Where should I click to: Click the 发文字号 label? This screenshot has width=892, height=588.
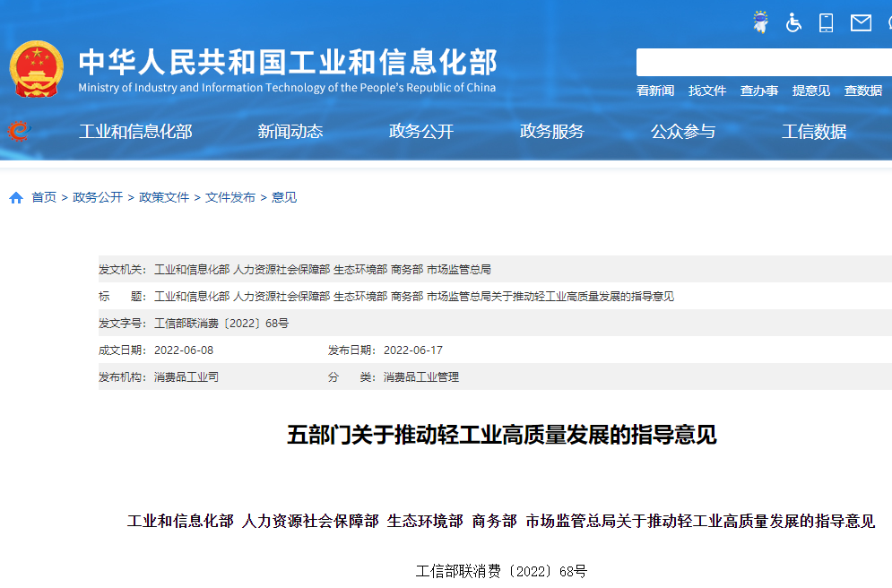[x=121, y=324]
